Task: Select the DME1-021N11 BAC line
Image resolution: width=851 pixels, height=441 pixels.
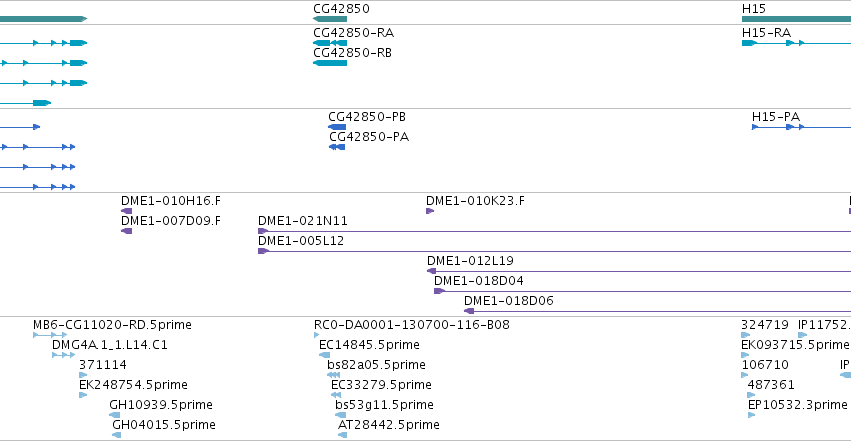Action: (554, 231)
